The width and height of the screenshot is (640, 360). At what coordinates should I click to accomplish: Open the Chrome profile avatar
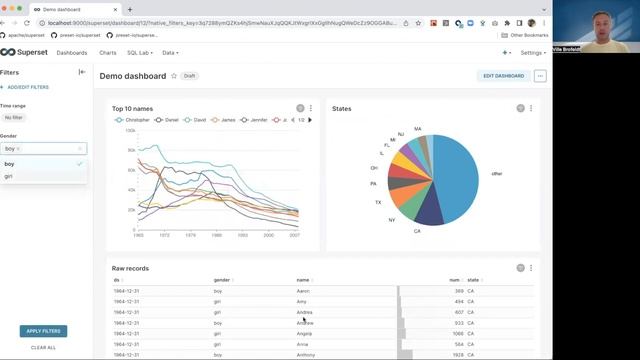point(531,23)
